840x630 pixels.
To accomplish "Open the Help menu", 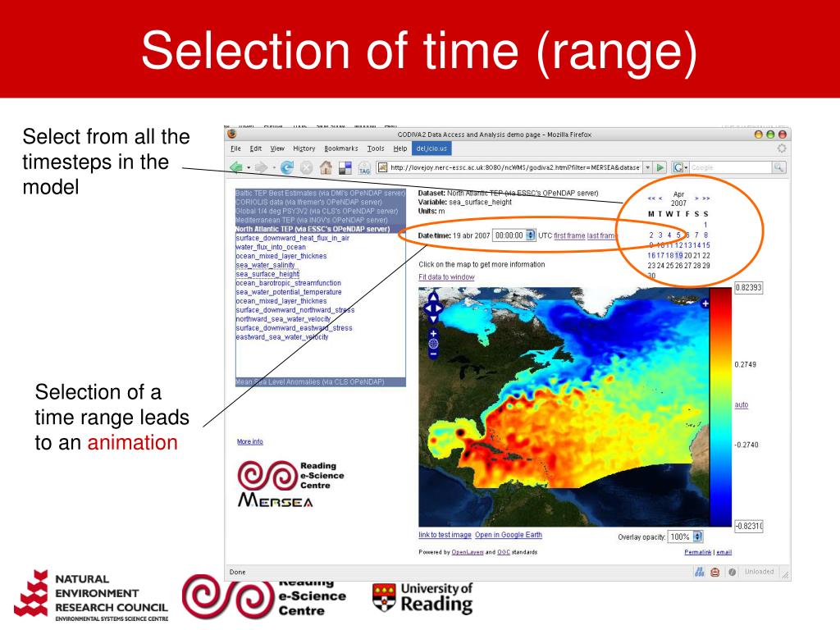I will pos(400,148).
